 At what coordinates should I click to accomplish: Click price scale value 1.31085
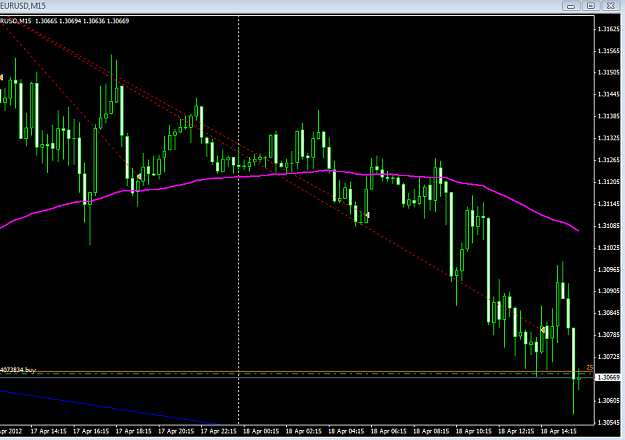(609, 226)
